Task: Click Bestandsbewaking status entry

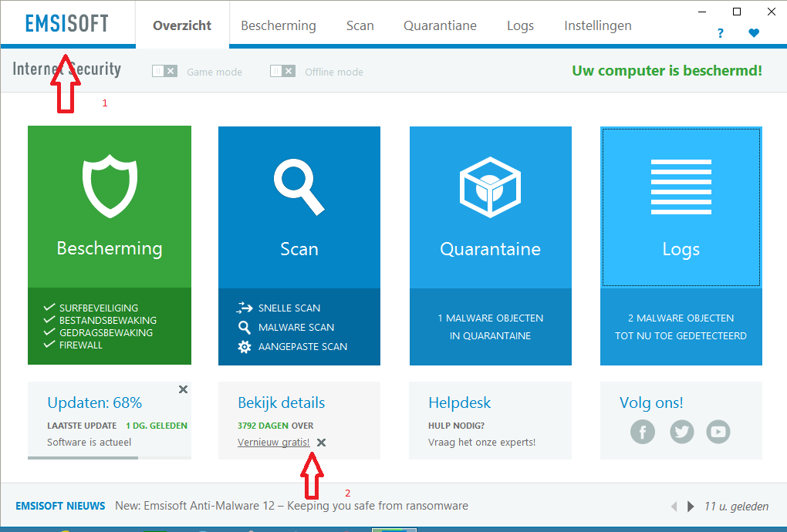Action: (108, 321)
